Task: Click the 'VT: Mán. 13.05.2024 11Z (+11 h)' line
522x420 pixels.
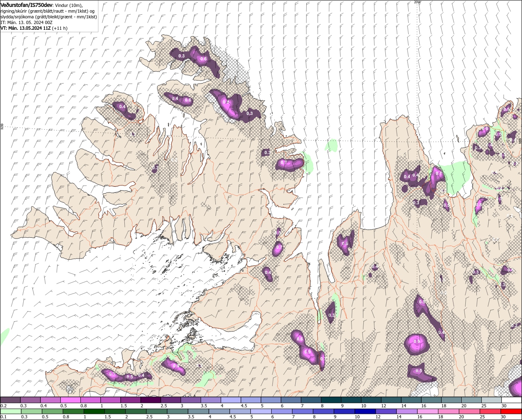Action: 34,28
